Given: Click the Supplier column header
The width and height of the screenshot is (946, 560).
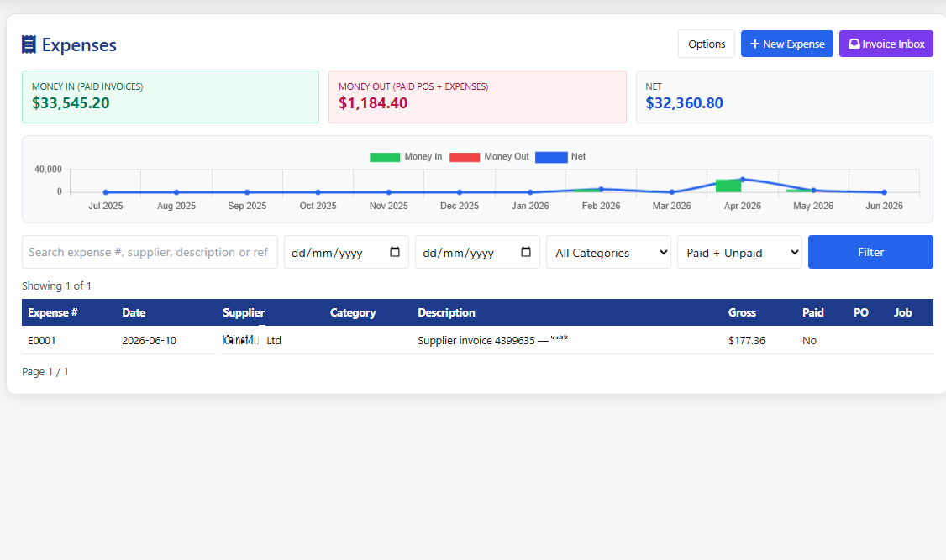Looking at the screenshot, I should click(244, 313).
